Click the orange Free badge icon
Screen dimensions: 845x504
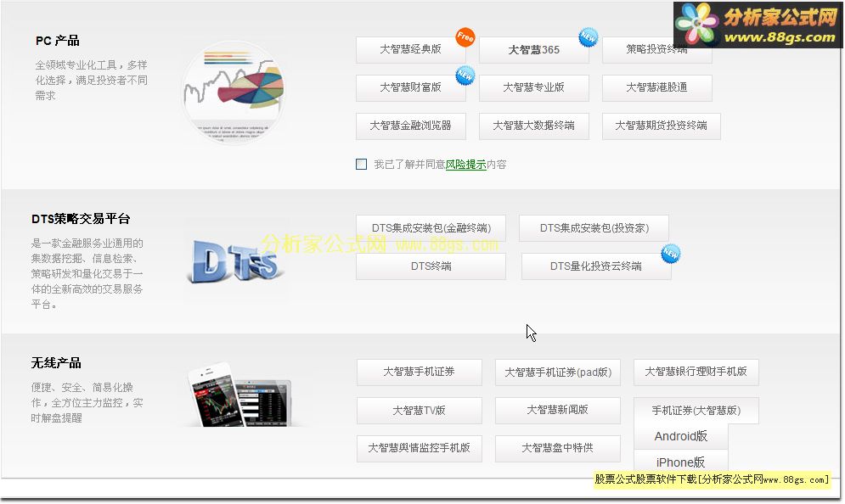click(465, 37)
